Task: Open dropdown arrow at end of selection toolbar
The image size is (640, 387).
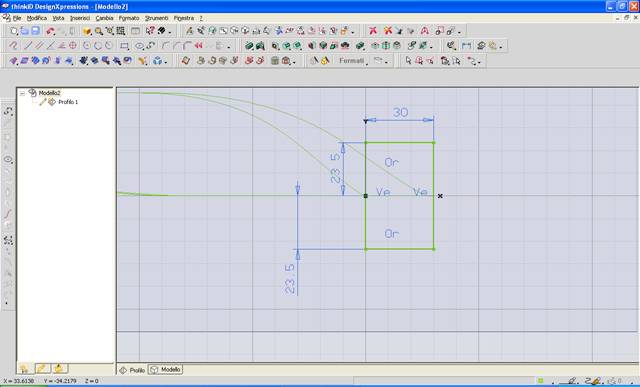Action: [x=480, y=62]
